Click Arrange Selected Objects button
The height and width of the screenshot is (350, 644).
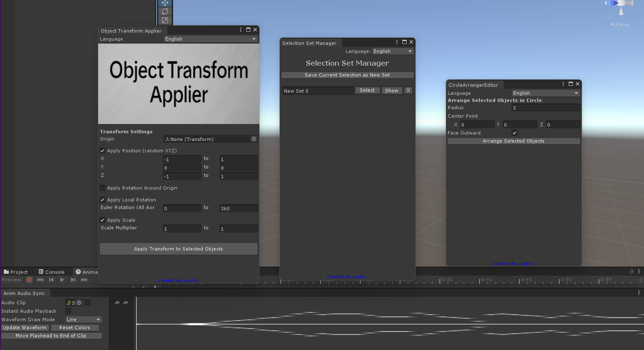[514, 141]
